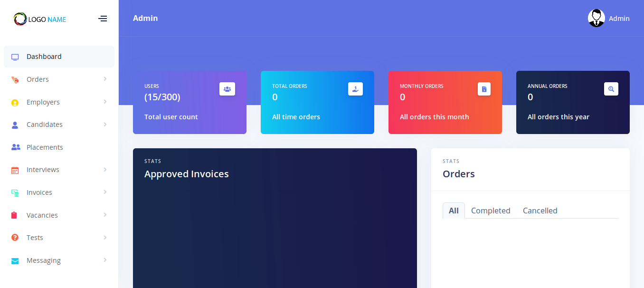Image resolution: width=644 pixels, height=288 pixels.
Task: Click the Admin avatar picture
Action: click(596, 18)
